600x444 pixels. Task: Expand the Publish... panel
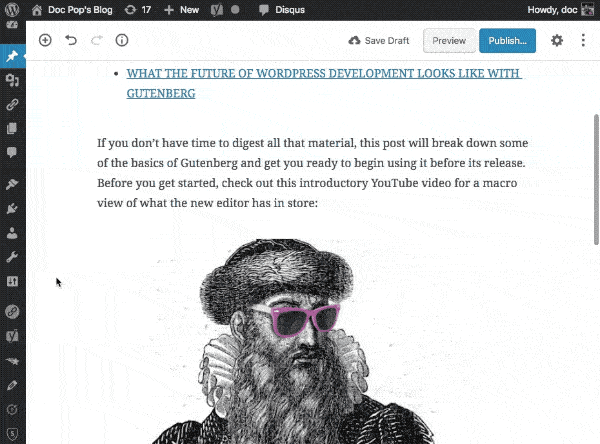[507, 41]
